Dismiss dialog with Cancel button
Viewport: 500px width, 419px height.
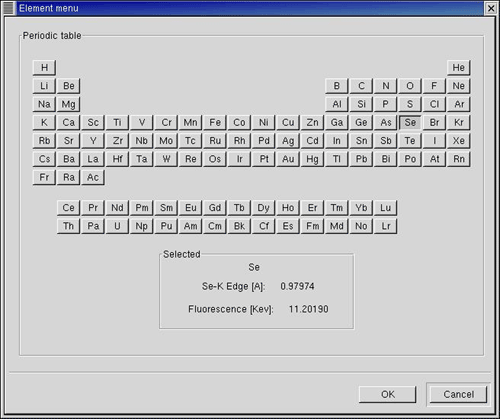(458, 394)
